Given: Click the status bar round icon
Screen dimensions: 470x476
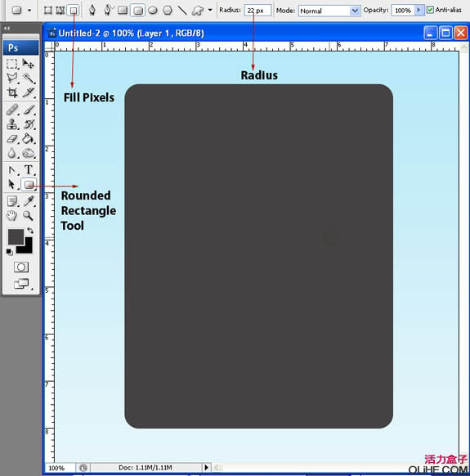Looking at the screenshot, I should click(x=83, y=468).
